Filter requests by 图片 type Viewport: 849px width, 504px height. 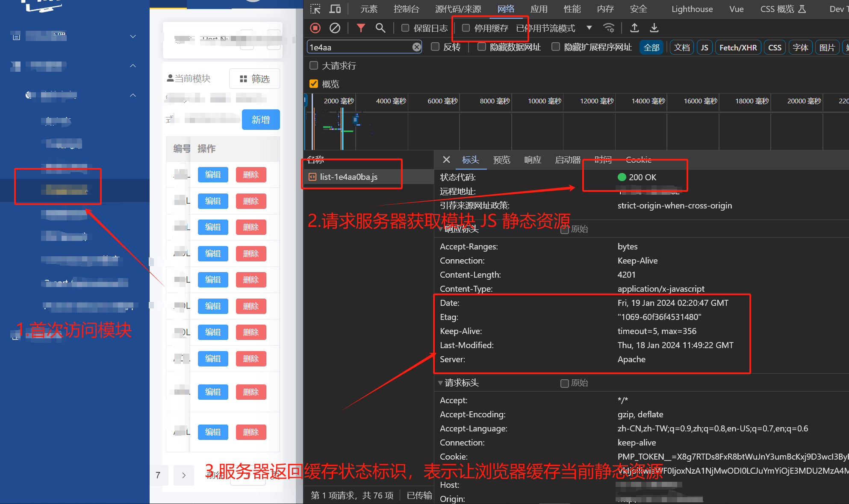coord(827,47)
